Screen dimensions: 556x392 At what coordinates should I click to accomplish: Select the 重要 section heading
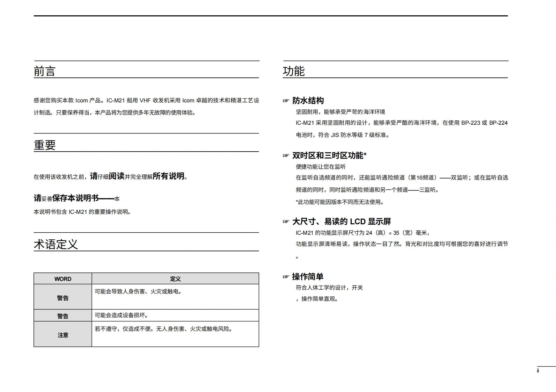point(45,145)
